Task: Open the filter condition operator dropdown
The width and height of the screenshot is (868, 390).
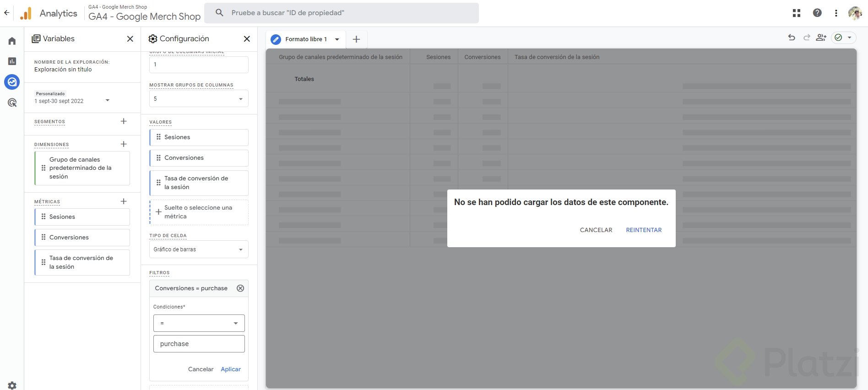Action: 199,323
